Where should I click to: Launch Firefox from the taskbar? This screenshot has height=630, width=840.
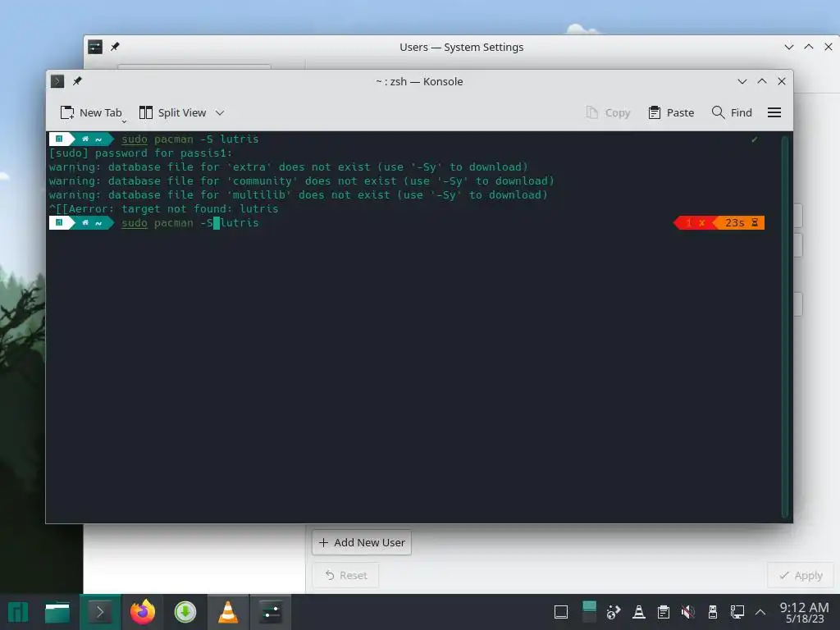tap(143, 612)
